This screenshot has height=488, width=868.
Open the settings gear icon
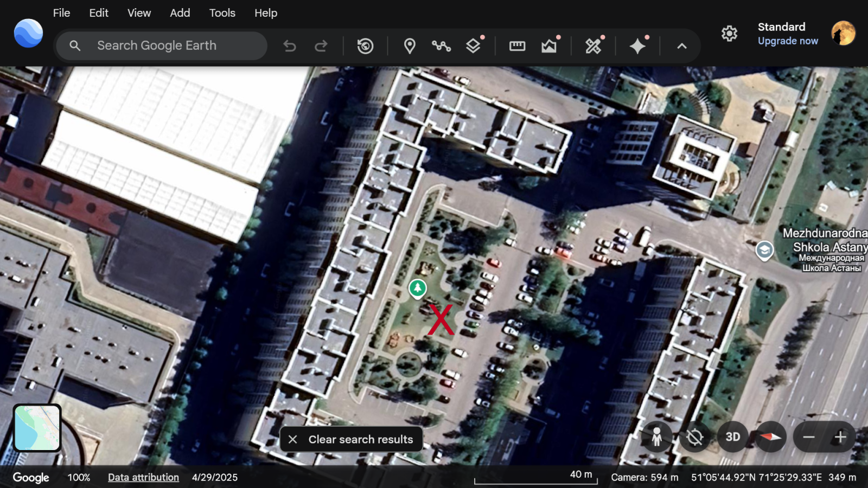point(729,34)
